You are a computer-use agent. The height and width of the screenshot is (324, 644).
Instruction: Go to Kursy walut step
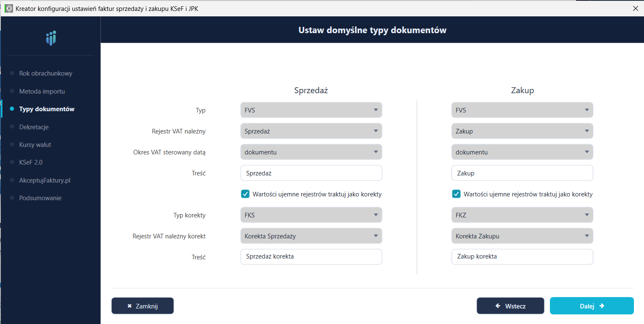point(35,144)
